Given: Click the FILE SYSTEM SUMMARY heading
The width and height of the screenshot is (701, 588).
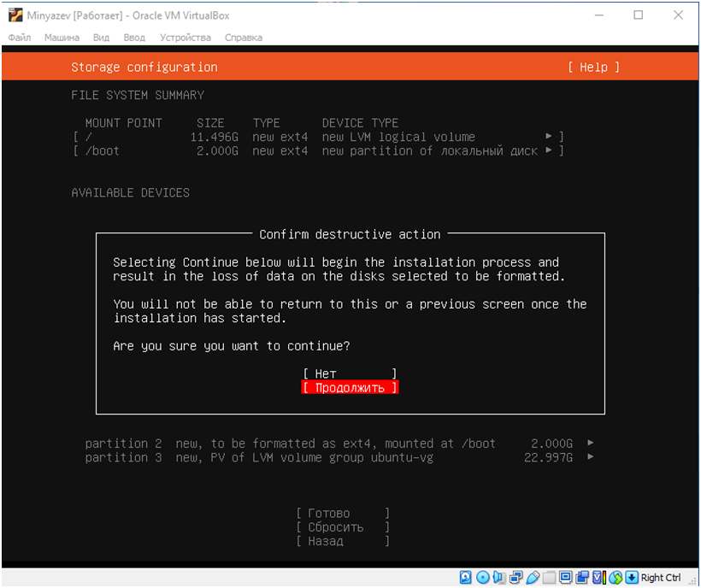Looking at the screenshot, I should pyautogui.click(x=138, y=95).
